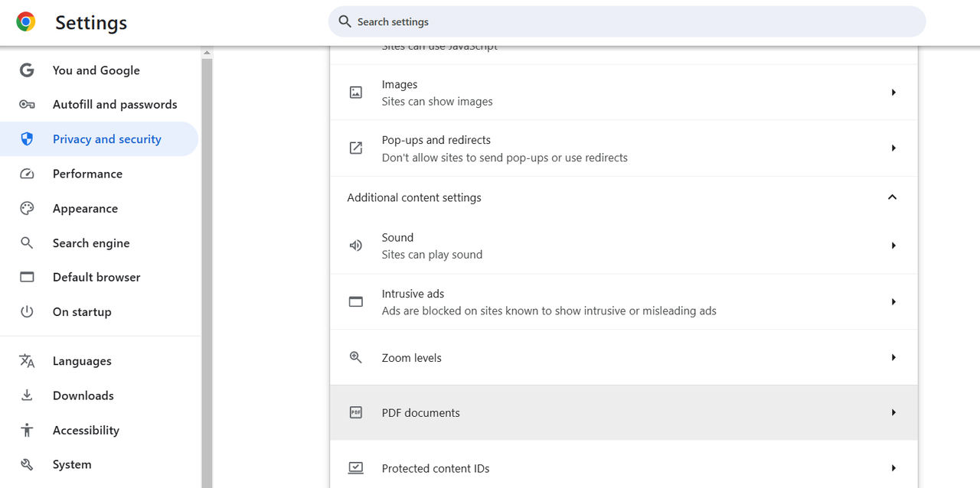Open On startup section
This screenshot has width=980, height=488.
[99, 312]
